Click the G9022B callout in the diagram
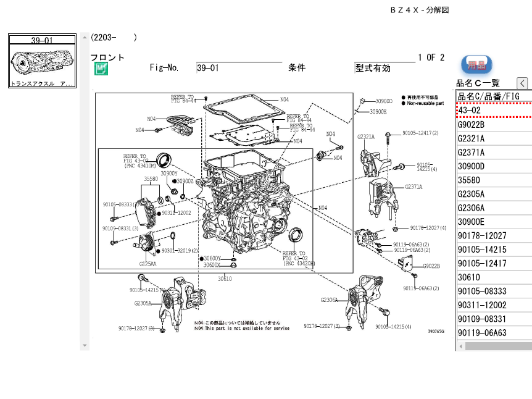This screenshot has width=532, height=399. 431,266
